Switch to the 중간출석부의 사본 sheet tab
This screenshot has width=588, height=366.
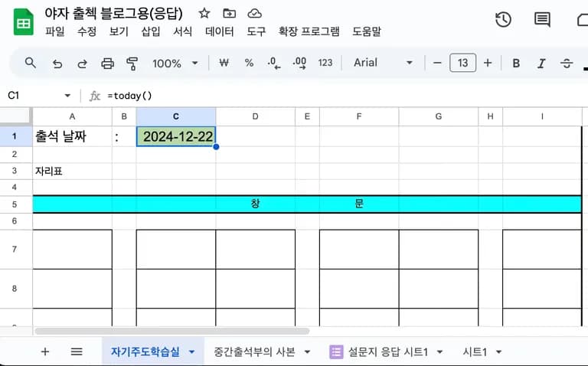[256, 351]
